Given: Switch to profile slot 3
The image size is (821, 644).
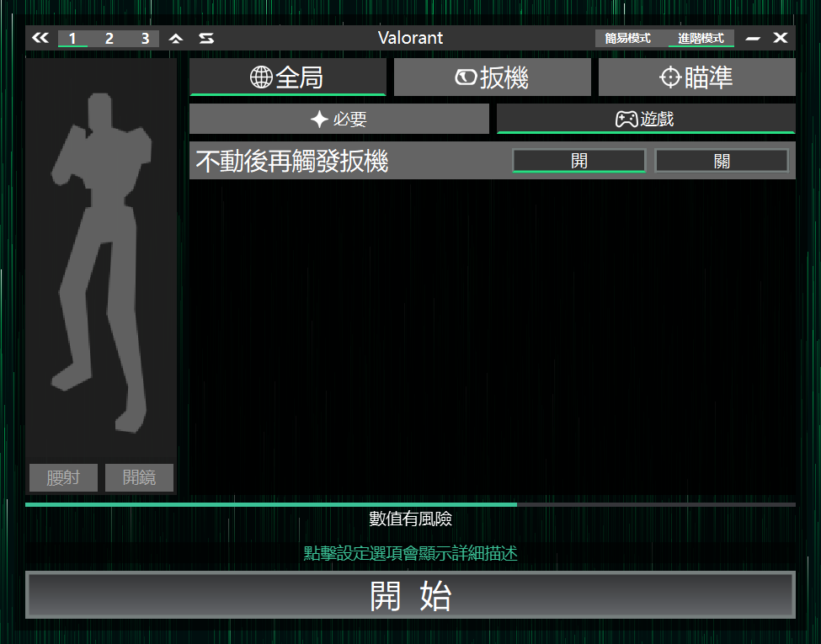Looking at the screenshot, I should click(145, 38).
